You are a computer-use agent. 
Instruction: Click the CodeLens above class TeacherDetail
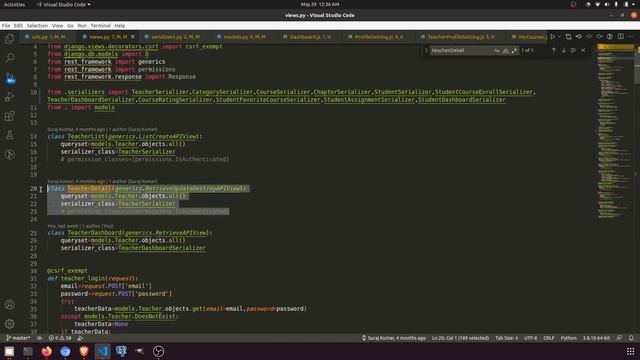click(102, 181)
